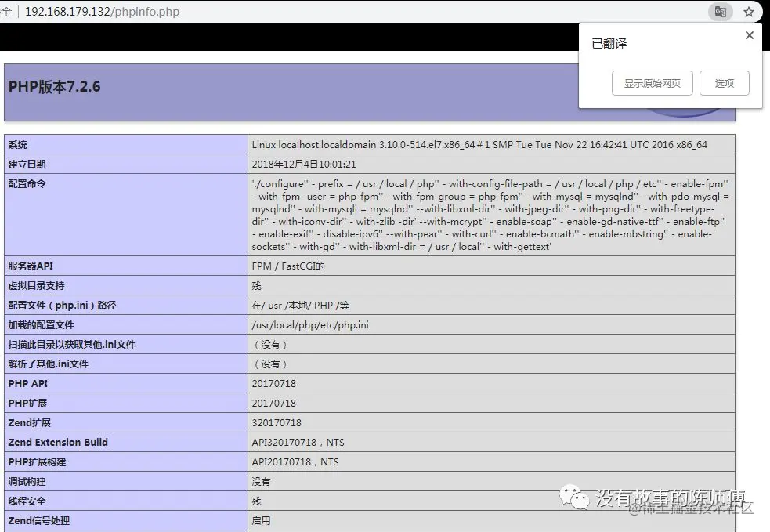
Task: Click the 调试构建 row label
Action: tap(27, 481)
